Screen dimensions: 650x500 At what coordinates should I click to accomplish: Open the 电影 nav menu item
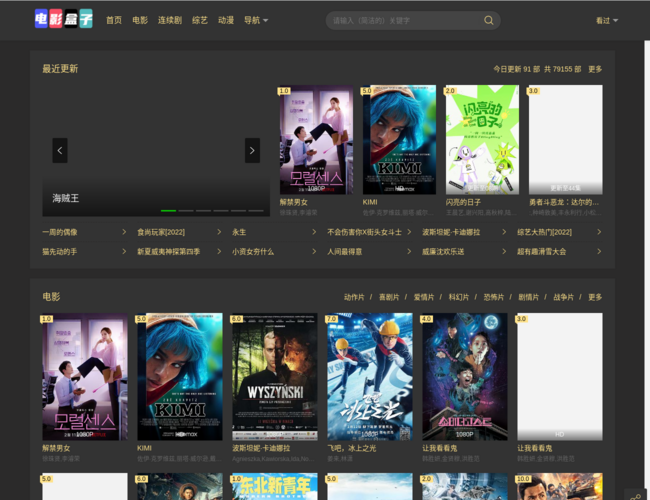(140, 20)
